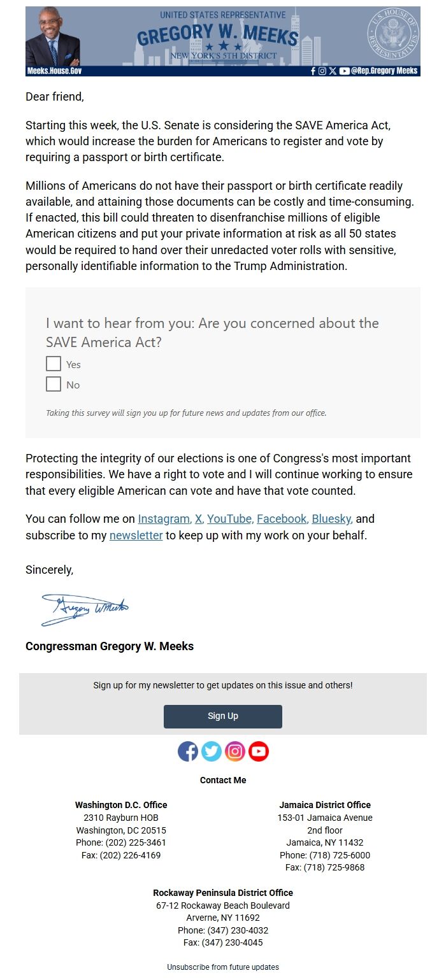This screenshot has height=980, width=446.
Task: Open the Facebook icon in the header
Action: point(313,71)
